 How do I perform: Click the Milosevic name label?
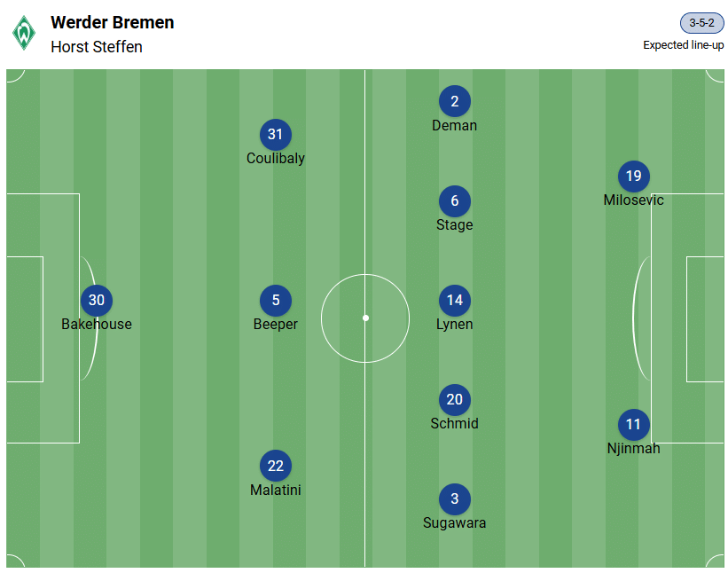pyautogui.click(x=634, y=200)
